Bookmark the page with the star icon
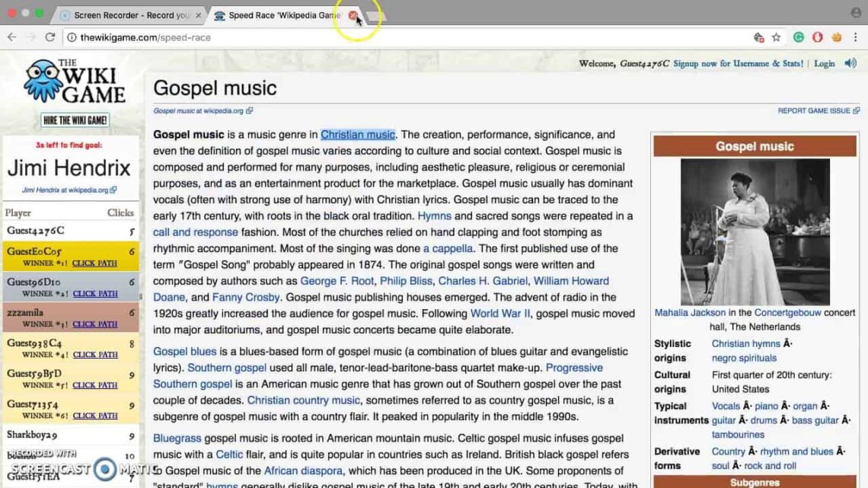868x488 pixels. (775, 37)
